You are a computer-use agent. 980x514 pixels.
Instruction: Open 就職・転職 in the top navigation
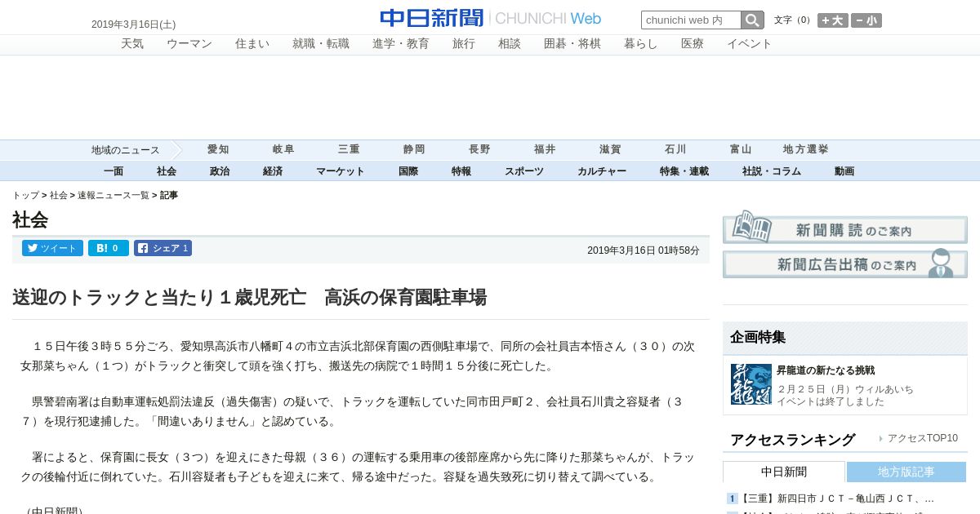(321, 44)
